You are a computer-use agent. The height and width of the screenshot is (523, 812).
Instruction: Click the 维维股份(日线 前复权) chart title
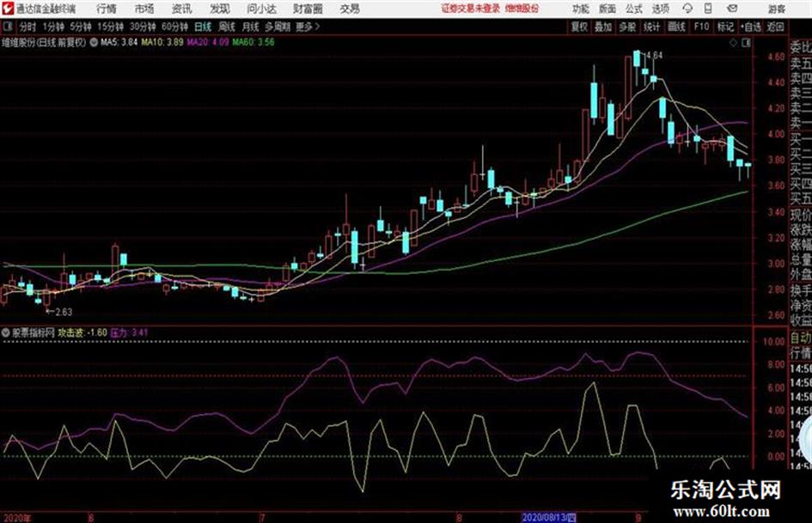coord(44,42)
